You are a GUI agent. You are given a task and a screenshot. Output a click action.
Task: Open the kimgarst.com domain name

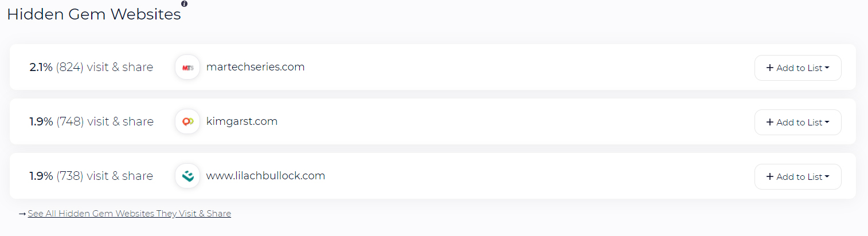[242, 121]
